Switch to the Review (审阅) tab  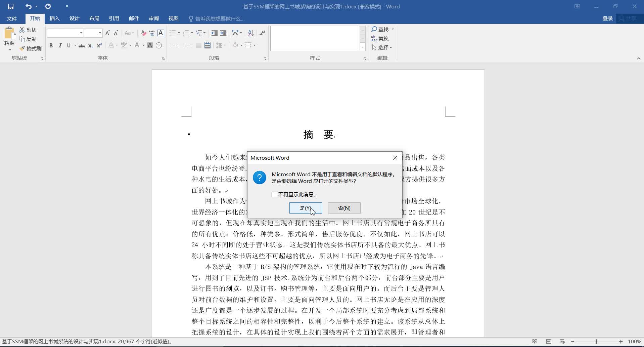tap(154, 18)
